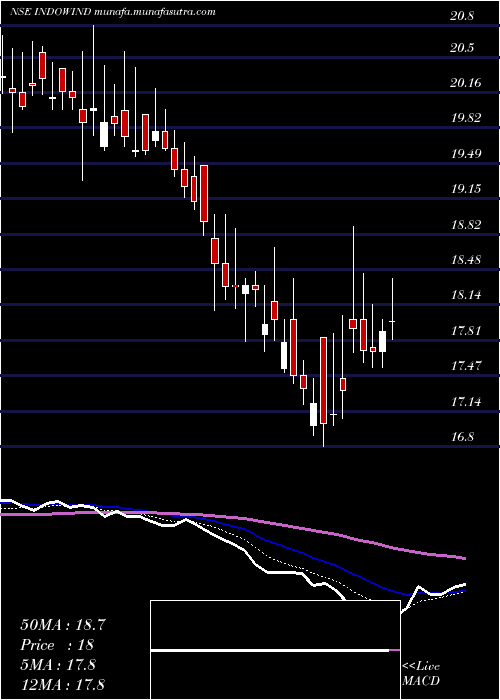
Task: Click the 19.49 price axis label
Action: [x=466, y=154]
